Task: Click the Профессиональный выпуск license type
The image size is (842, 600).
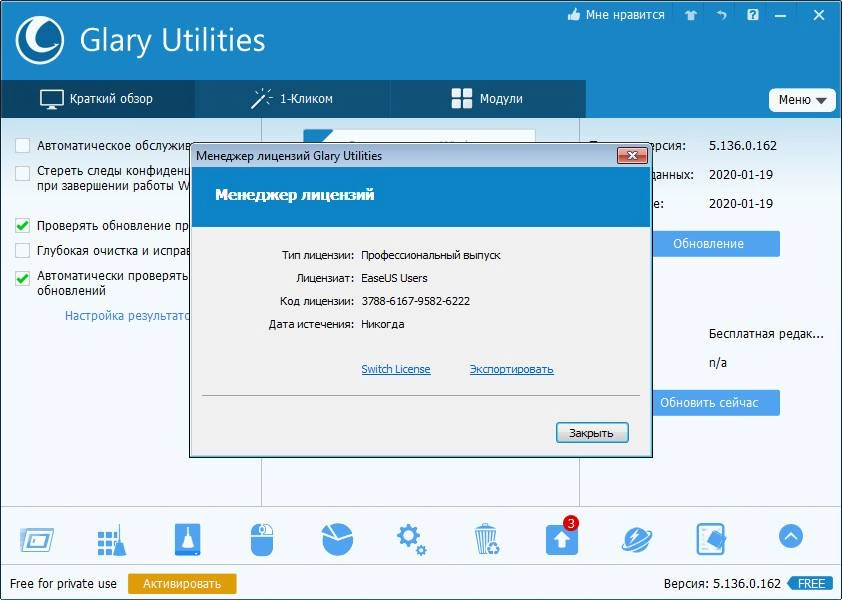Action: (431, 255)
